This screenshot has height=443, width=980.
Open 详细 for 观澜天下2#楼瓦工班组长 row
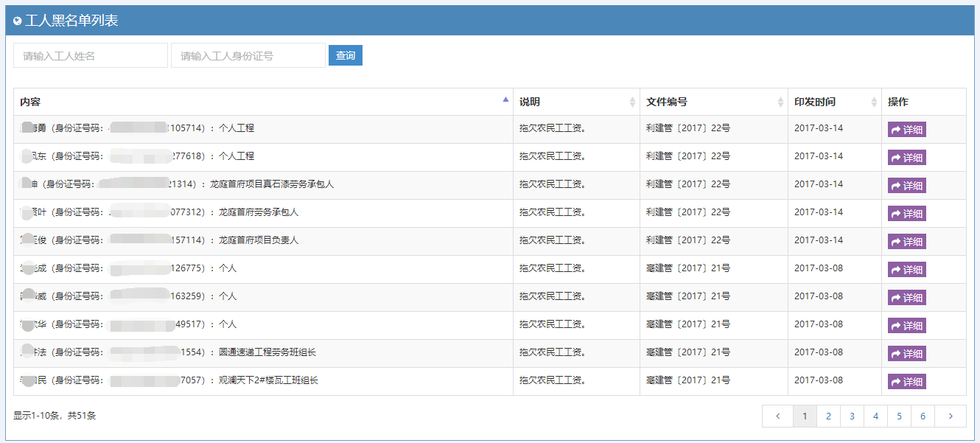(906, 382)
